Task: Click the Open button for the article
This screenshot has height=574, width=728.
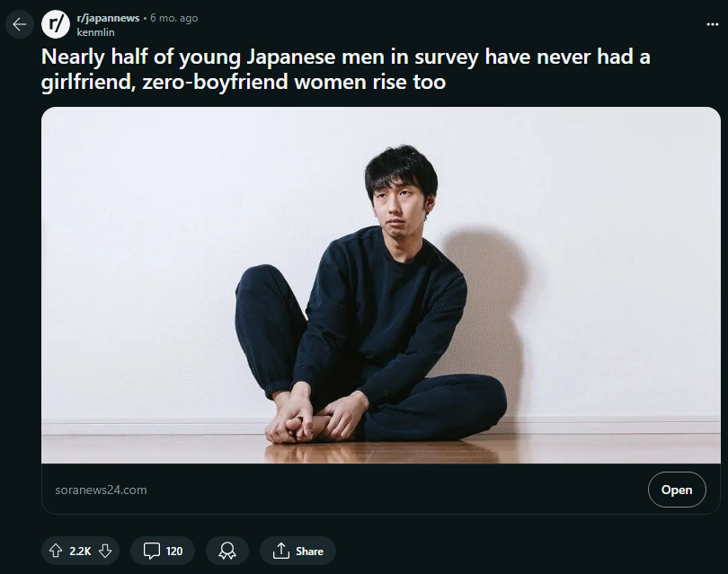Action: [677, 490]
